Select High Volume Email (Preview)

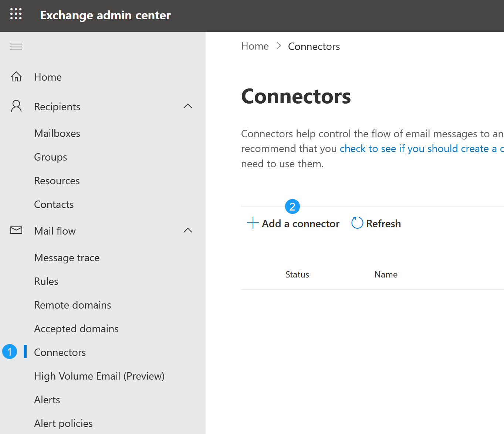(x=99, y=376)
